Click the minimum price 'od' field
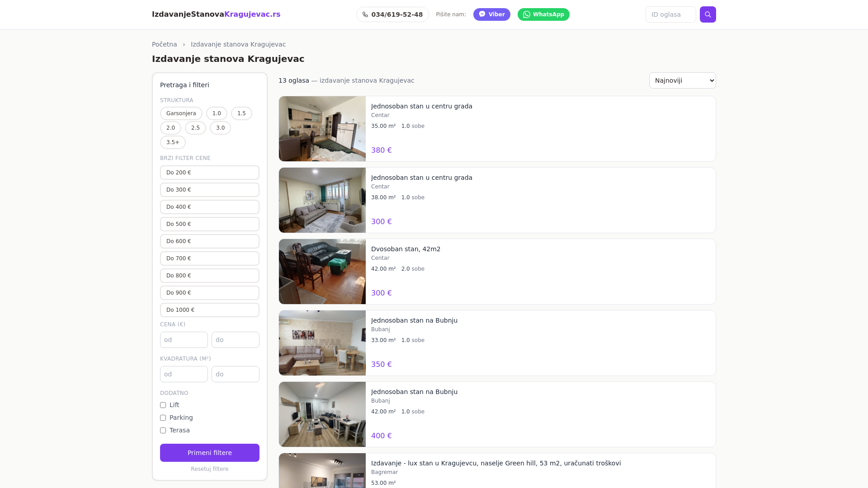Screen dimensions: 868x488 184,340
